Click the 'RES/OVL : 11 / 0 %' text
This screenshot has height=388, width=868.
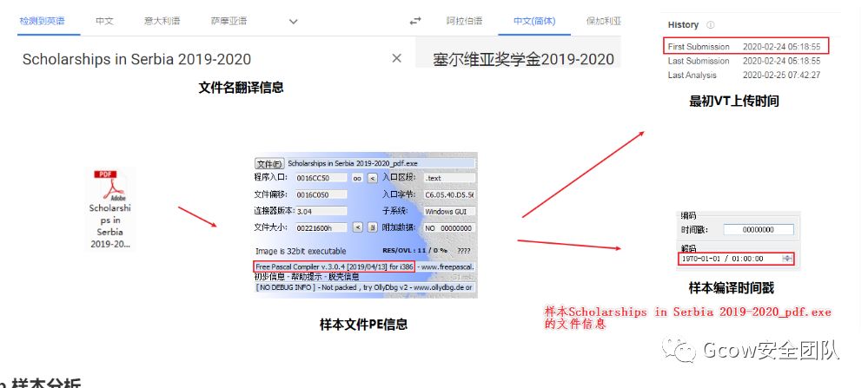[x=415, y=251]
